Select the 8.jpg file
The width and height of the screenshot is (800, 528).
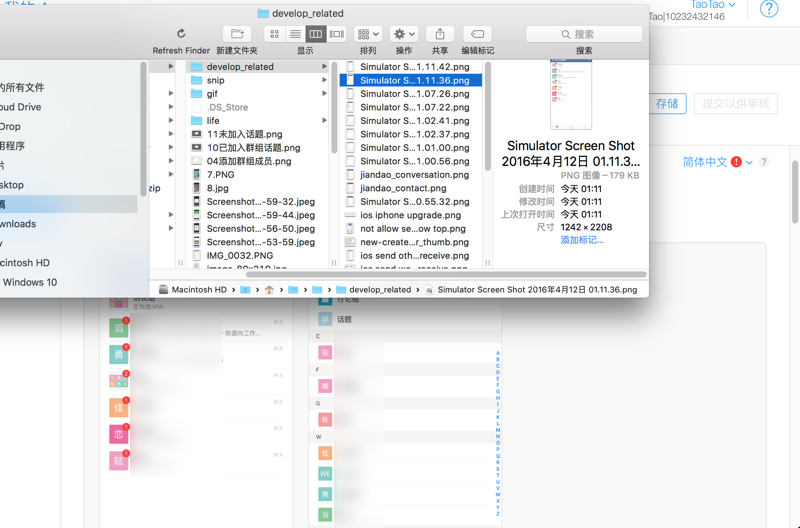[x=259, y=188]
